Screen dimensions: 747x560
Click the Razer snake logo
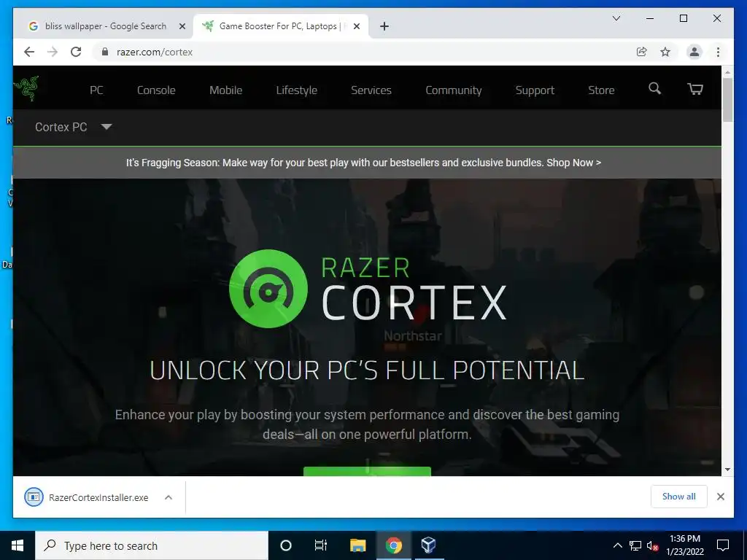27,88
